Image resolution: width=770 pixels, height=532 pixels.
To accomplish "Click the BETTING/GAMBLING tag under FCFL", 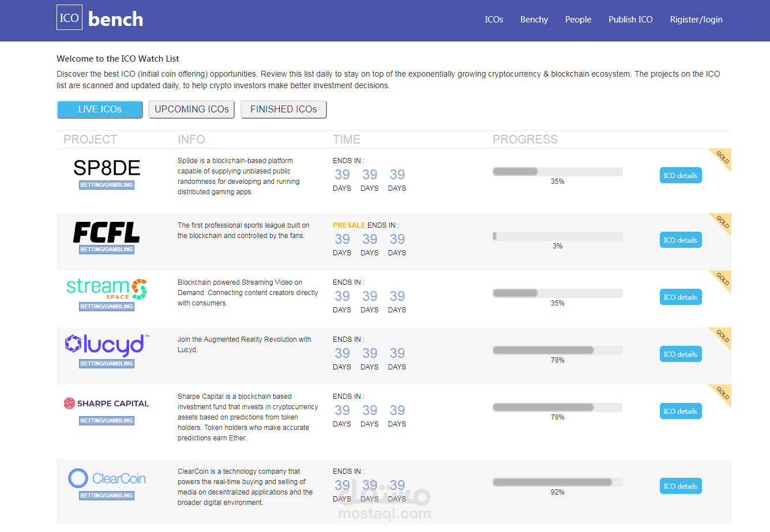I will pyautogui.click(x=106, y=250).
